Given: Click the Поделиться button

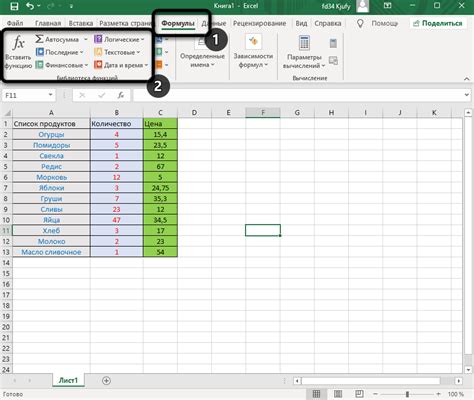Looking at the screenshot, I should (438, 23).
